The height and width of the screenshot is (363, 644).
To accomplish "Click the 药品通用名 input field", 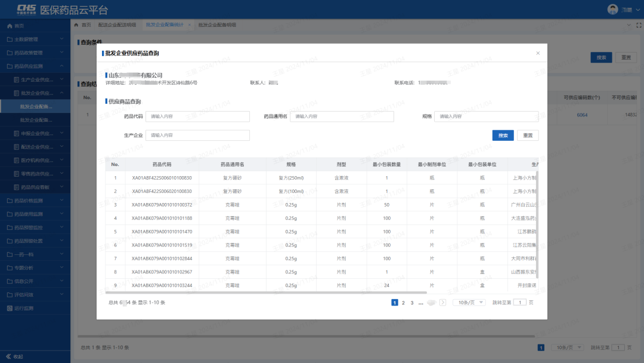I will tap(342, 116).
